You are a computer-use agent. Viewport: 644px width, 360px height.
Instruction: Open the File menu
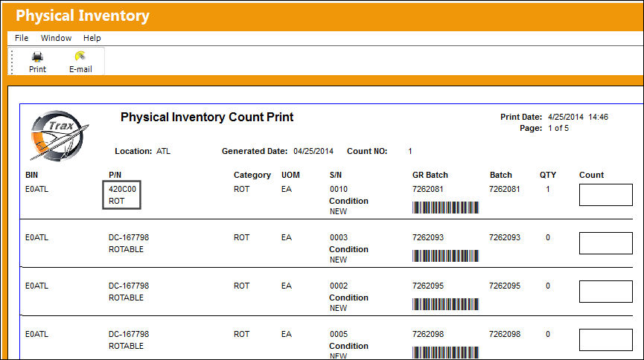click(x=22, y=38)
